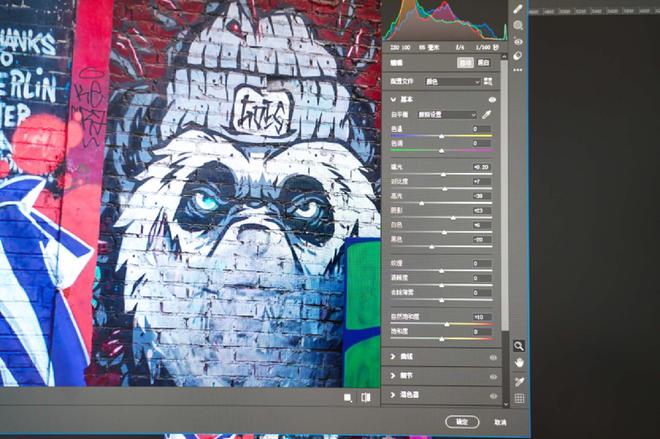Click the 高光 highlights slider handle

point(421,203)
